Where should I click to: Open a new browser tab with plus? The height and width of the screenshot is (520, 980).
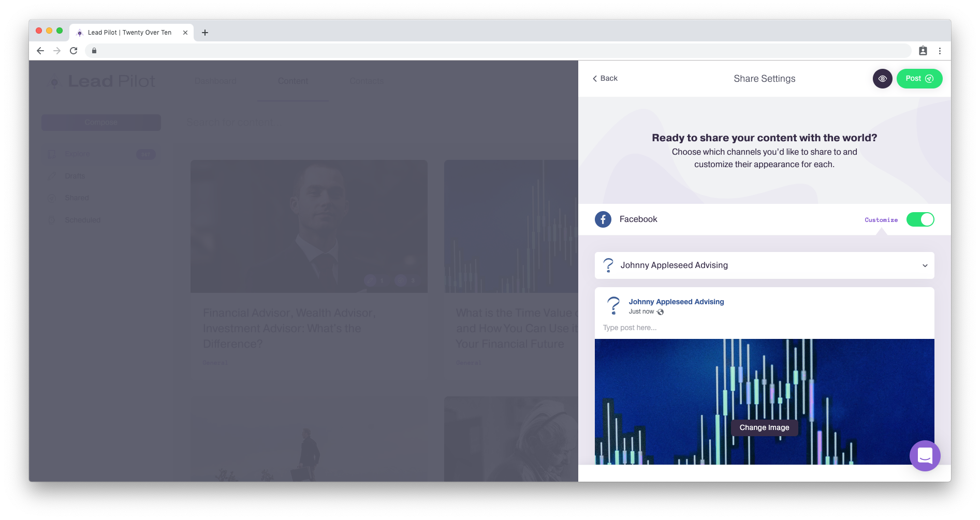click(205, 33)
